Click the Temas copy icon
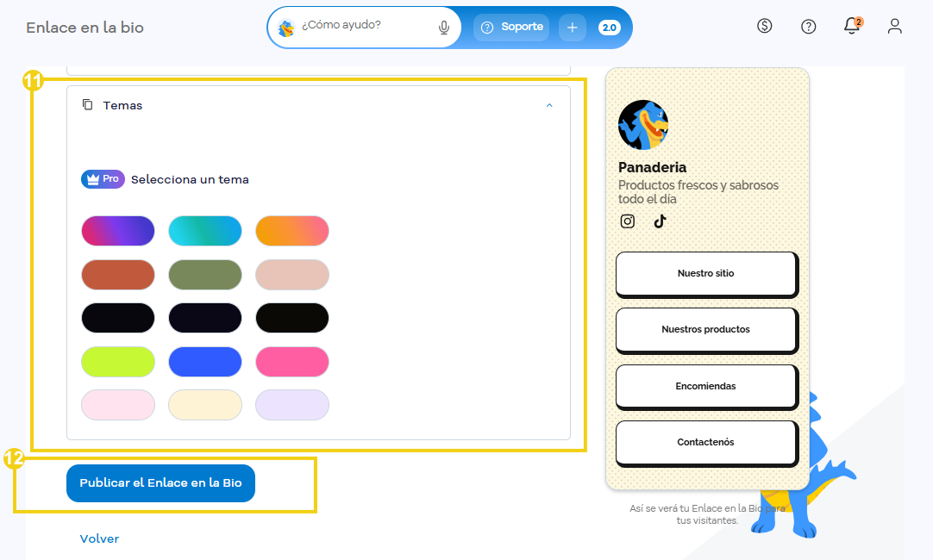 87,104
